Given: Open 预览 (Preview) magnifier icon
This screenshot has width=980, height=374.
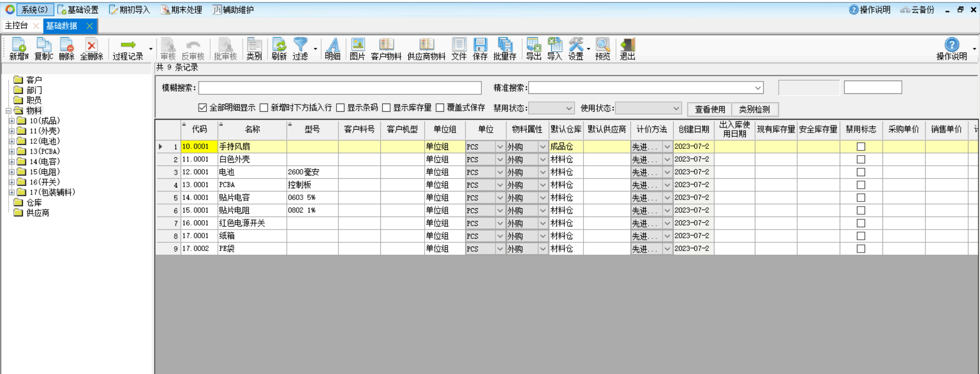Looking at the screenshot, I should [x=602, y=48].
